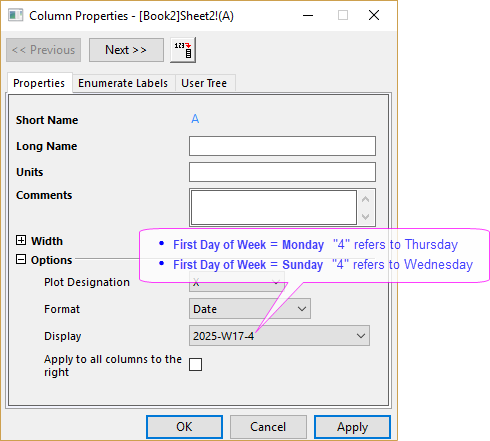Click the Cancel button
Viewport: 490px width, 441px height.
268,427
